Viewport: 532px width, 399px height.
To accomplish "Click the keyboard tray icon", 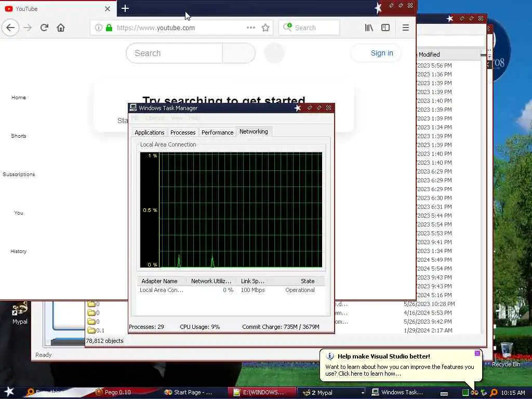I will click(444, 393).
